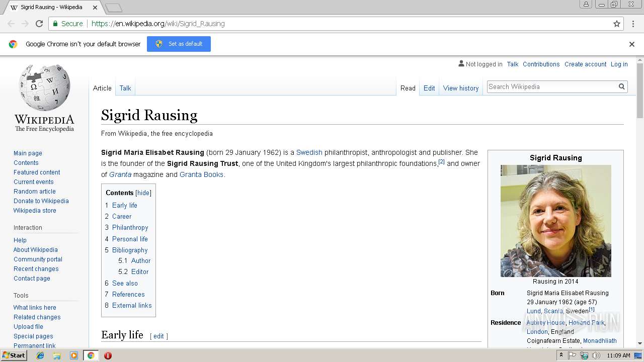This screenshot has height=362, width=644.
Task: Show hidden tray icons arrow
Action: tap(561, 355)
